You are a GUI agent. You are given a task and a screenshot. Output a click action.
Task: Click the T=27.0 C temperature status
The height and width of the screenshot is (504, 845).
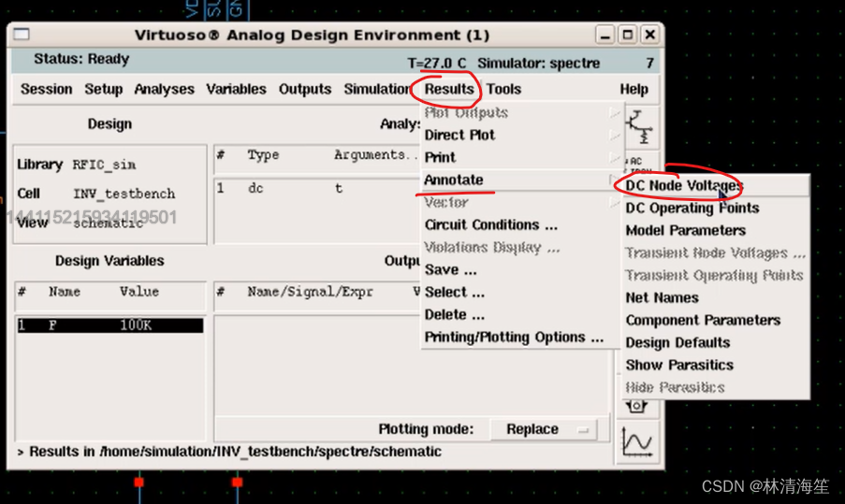[x=436, y=63]
